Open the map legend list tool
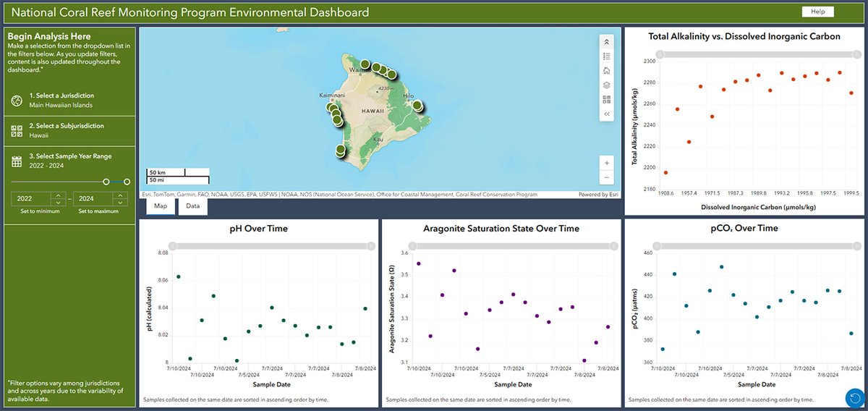This screenshot has height=411, width=868. (607, 56)
